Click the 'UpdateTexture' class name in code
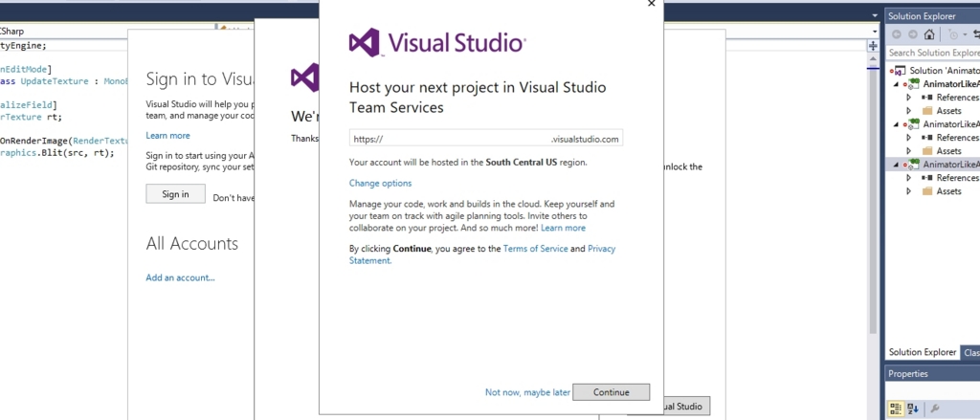 pyautogui.click(x=54, y=81)
